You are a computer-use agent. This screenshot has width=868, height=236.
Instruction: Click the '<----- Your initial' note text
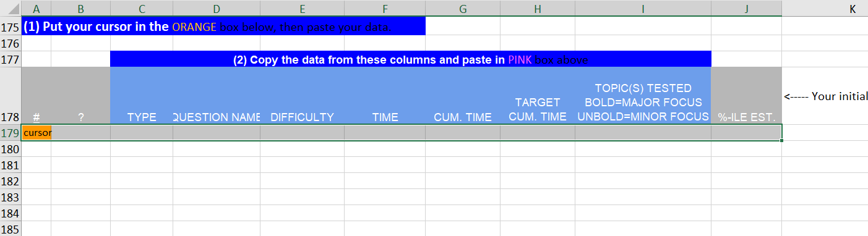pos(826,96)
